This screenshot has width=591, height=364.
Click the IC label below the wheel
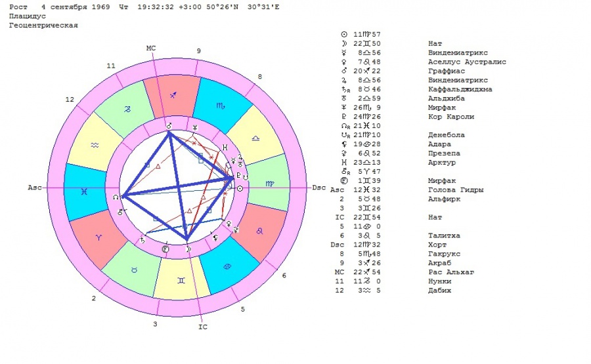[203, 326]
